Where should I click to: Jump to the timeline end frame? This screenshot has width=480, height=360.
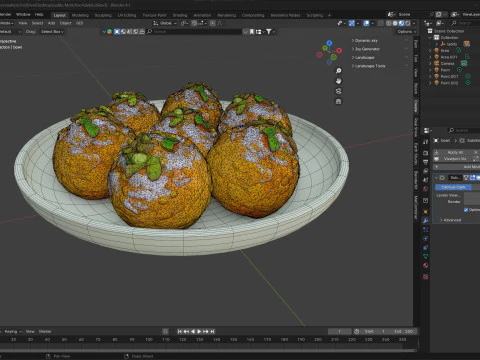[213, 331]
